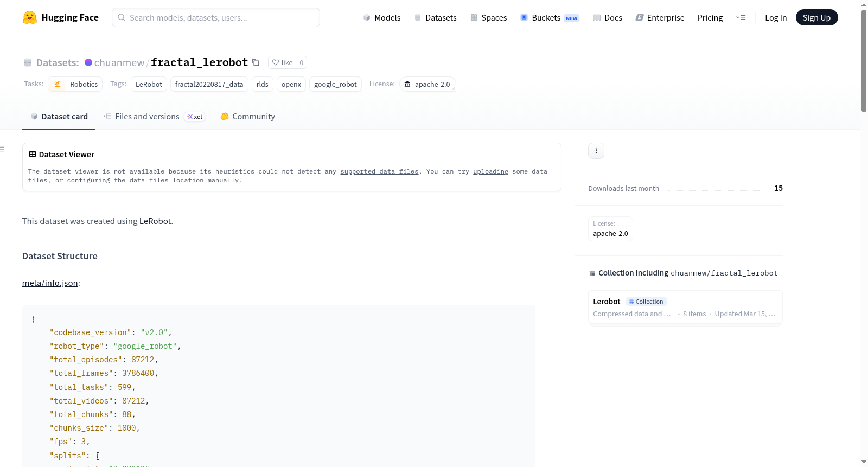Viewport: 868px width, 467px height.
Task: Open the meta/info.json link
Action: coord(50,283)
